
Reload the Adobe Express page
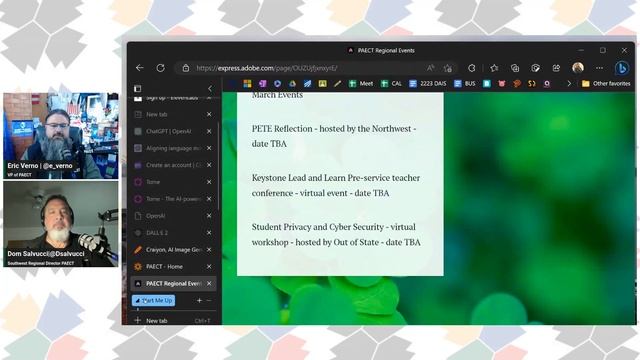(160, 68)
